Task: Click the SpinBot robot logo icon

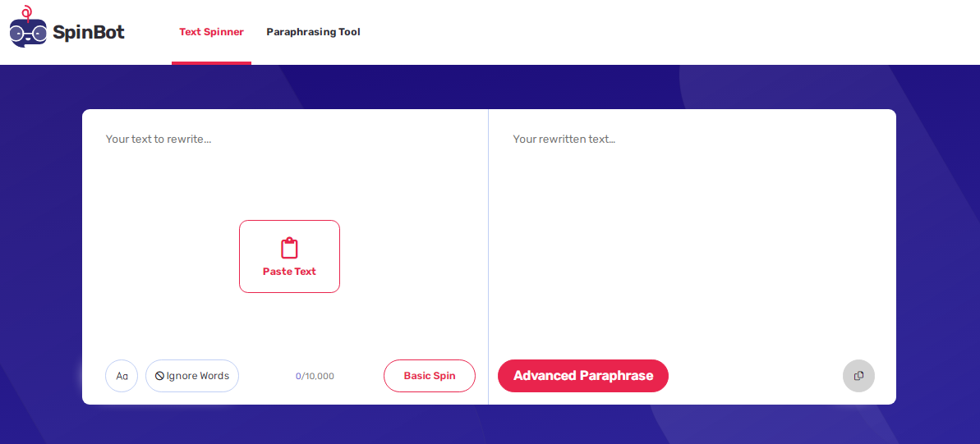Action: (x=28, y=27)
